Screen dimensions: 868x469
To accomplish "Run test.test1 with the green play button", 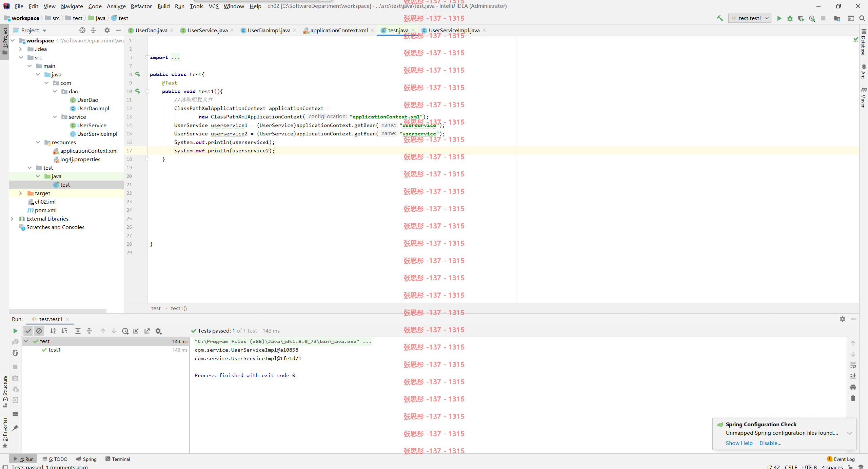I will [779, 18].
